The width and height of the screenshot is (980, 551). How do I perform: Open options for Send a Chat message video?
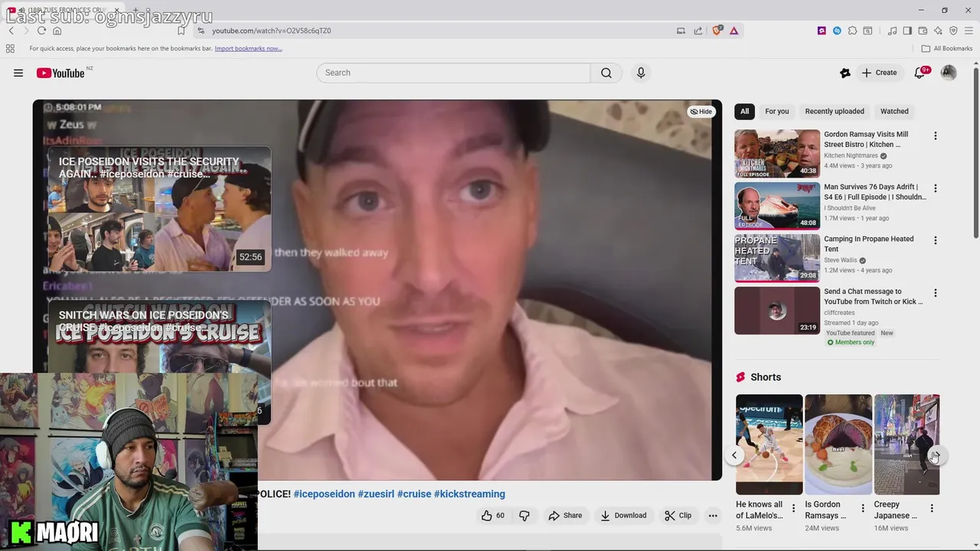(935, 292)
